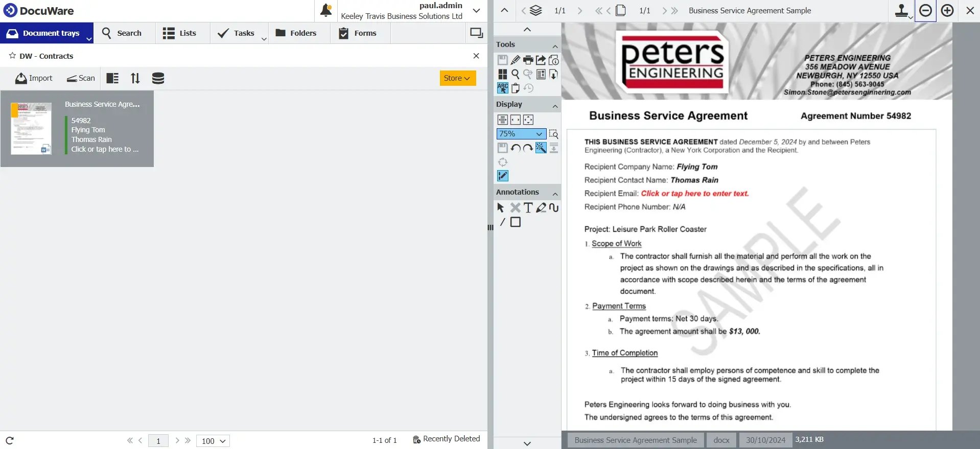Collapse the Display panel

(555, 106)
